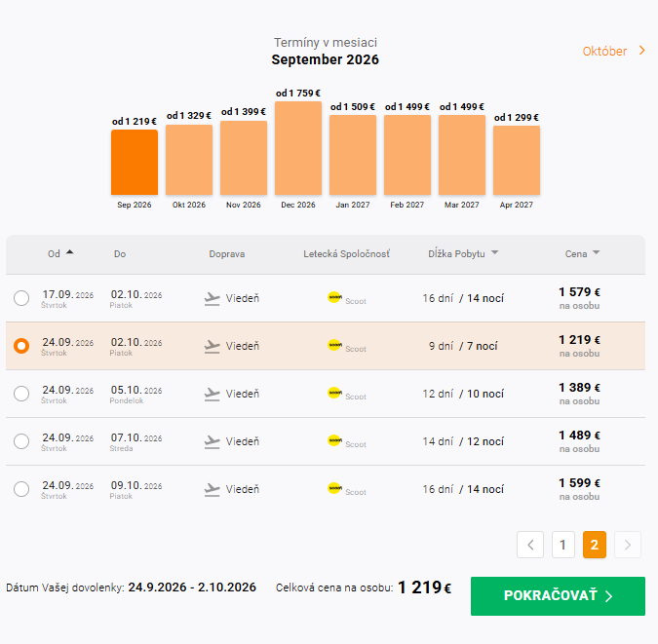Click the arrow next to Október
Viewport: 658px width, 644px height.
pos(641,51)
